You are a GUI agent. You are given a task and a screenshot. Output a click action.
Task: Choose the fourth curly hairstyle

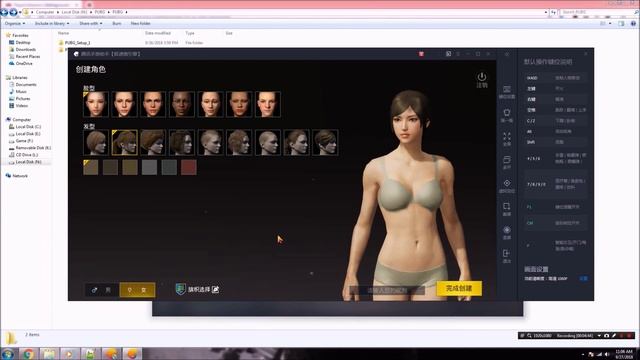(x=182, y=142)
